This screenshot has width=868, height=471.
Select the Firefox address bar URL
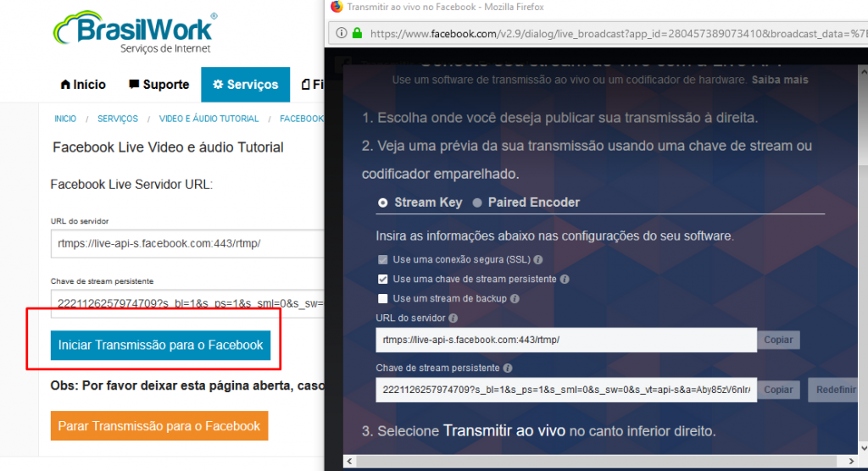(618, 34)
